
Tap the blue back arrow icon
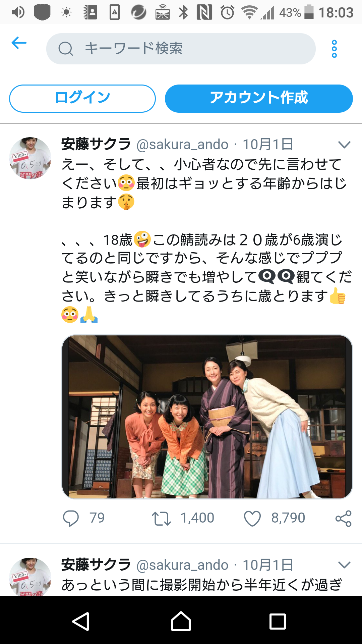19,43
